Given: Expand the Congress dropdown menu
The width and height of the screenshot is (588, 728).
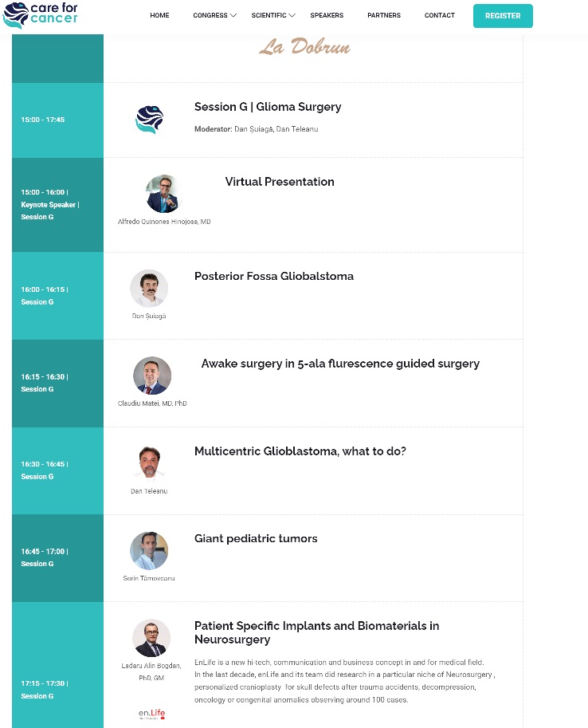Looking at the screenshot, I should (215, 15).
